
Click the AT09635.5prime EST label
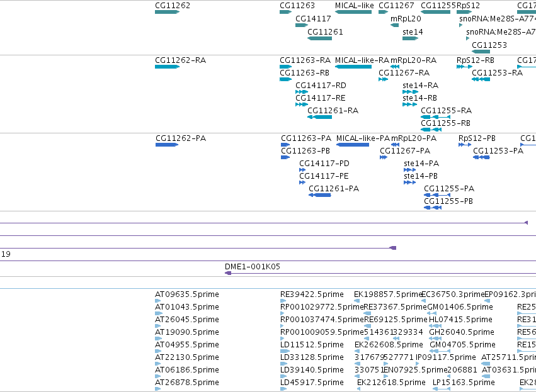click(186, 294)
